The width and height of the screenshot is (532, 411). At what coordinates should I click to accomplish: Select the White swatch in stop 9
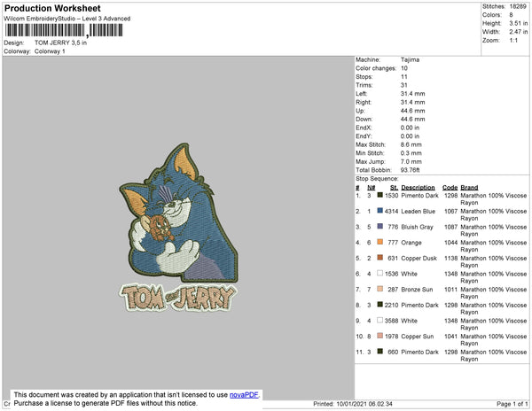pos(380,320)
